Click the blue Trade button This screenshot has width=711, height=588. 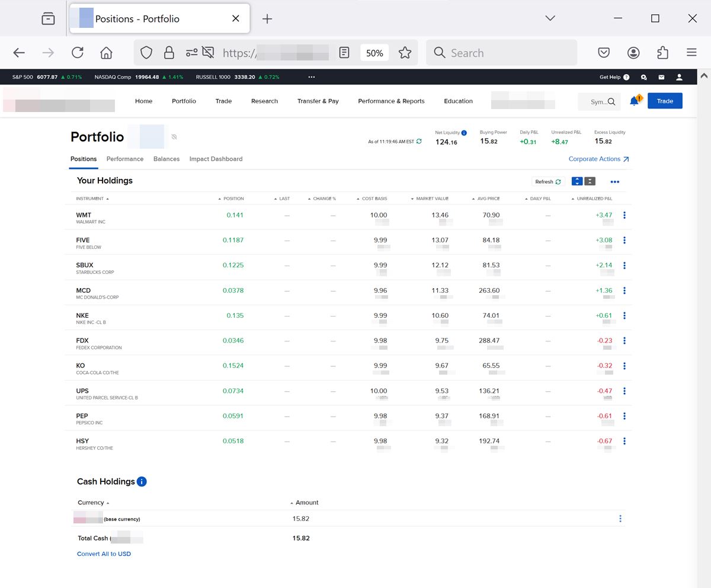[665, 101]
